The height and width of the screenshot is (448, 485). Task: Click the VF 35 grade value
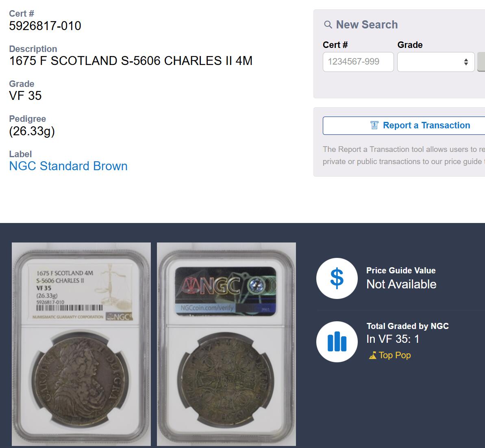point(25,96)
